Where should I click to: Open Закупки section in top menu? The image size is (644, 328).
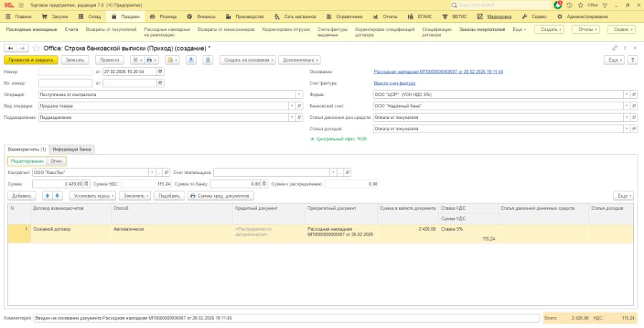pos(55,17)
